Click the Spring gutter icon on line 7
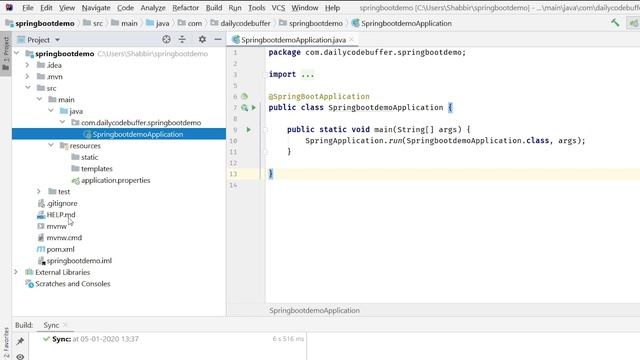 tap(244, 108)
